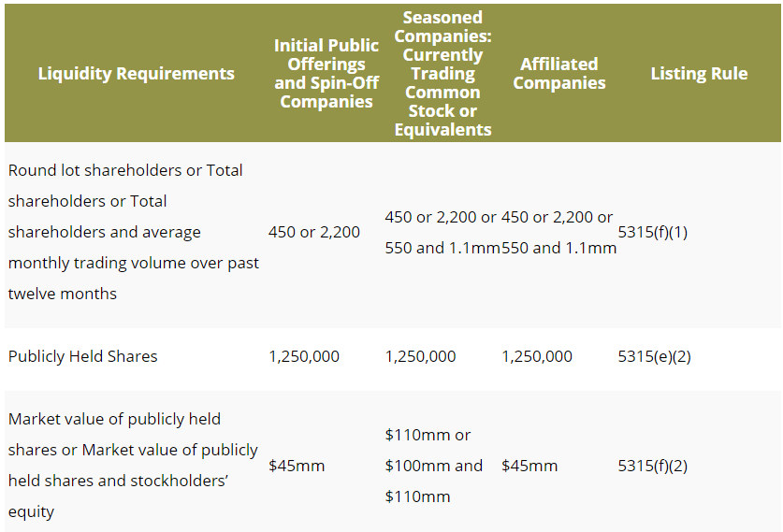The width and height of the screenshot is (783, 532).
Task: Click listing rule 5315(f)(1)
Action: coord(653,232)
